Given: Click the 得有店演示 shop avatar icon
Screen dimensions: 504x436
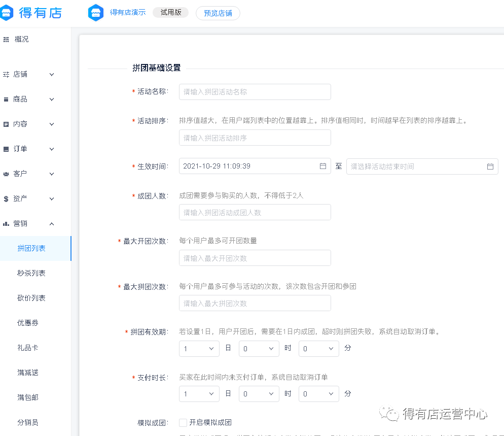Looking at the screenshot, I should 96,13.
